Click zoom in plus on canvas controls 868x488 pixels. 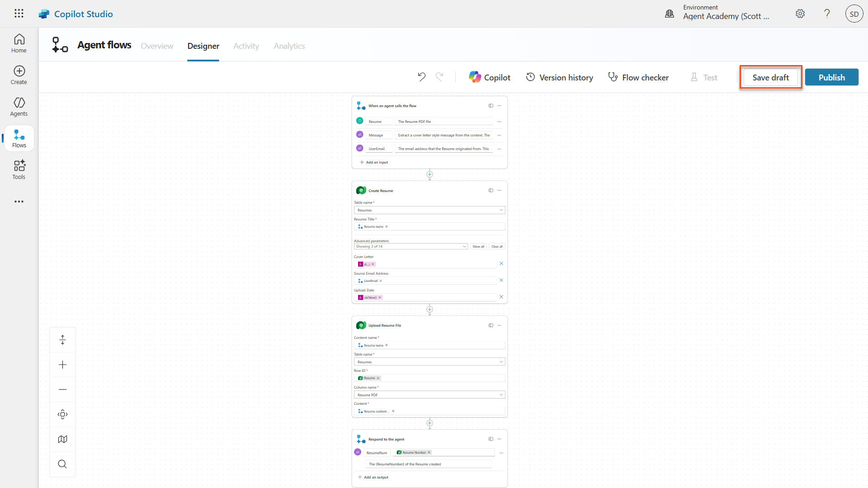[x=63, y=365]
